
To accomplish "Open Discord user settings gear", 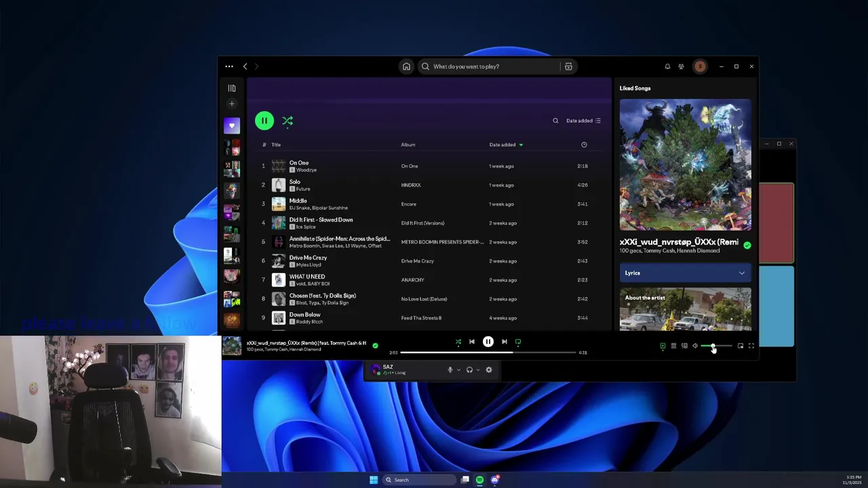I will pyautogui.click(x=489, y=370).
